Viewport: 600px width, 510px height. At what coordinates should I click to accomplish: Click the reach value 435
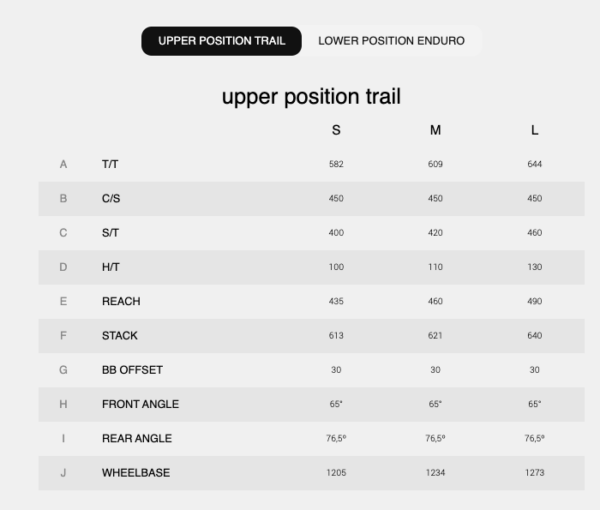pos(336,301)
